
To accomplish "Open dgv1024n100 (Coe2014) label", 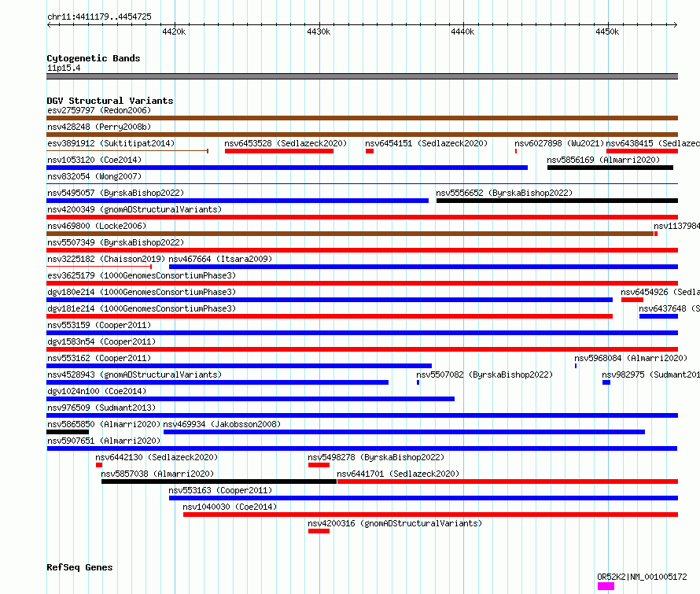I will pos(97,391).
